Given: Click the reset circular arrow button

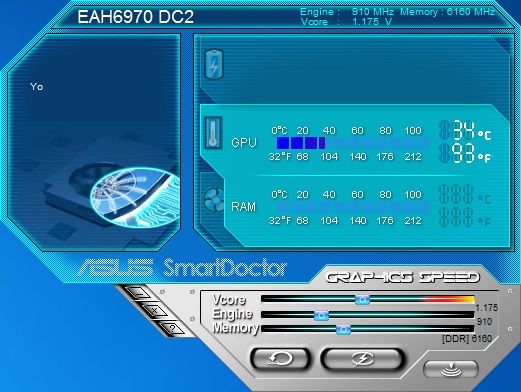Looking at the screenshot, I should tap(280, 359).
